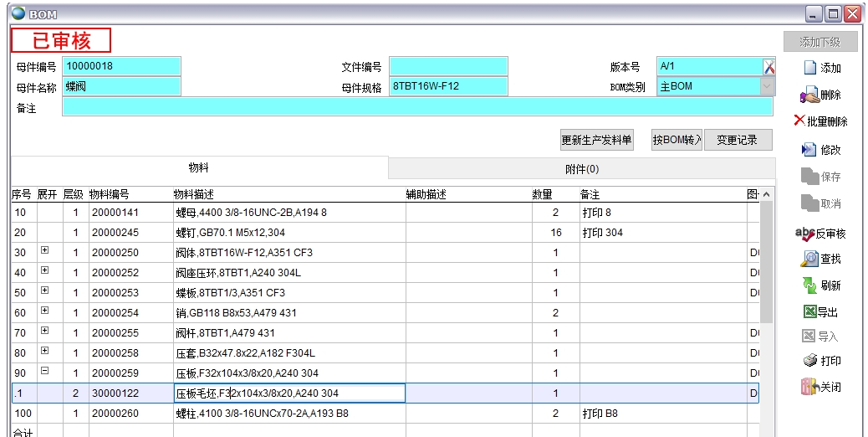
Task: Click the 物料编号 column header
Action: point(131,194)
